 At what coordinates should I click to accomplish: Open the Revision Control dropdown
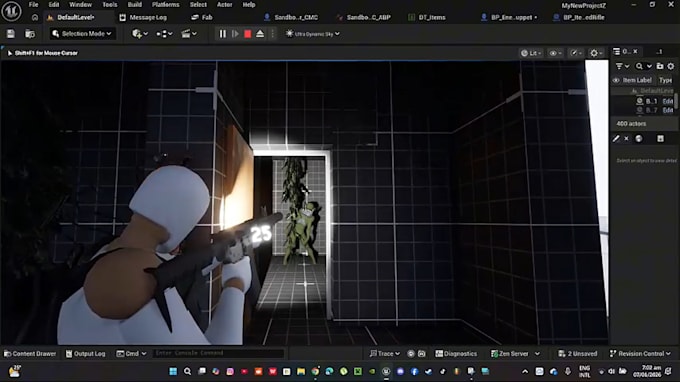(641, 354)
